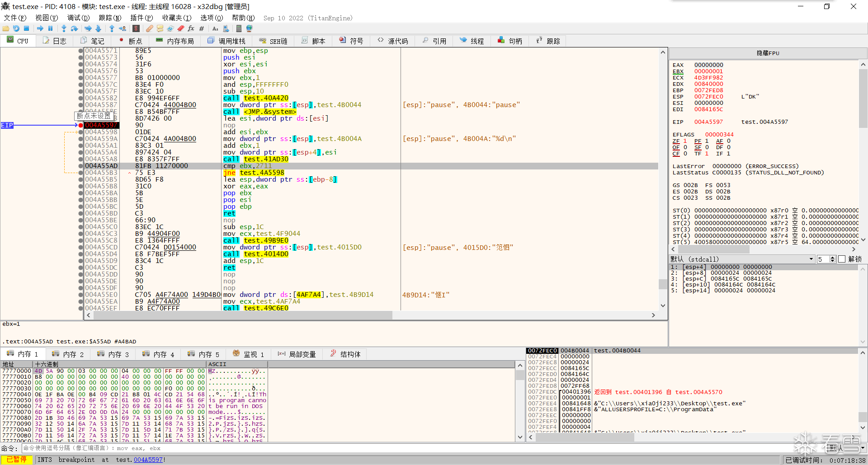868x465 pixels.
Task: Click registers panel scroll-right arrow
Action: pos(854,249)
